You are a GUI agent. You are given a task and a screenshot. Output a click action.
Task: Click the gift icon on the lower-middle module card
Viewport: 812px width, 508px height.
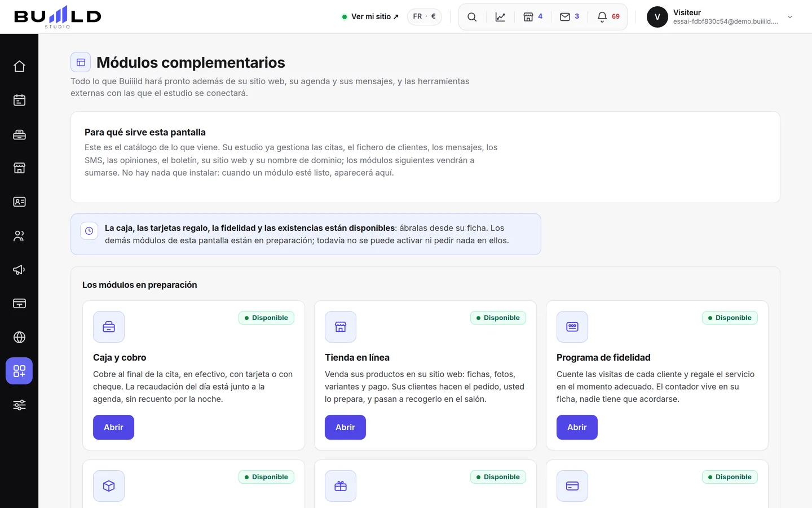click(x=341, y=486)
